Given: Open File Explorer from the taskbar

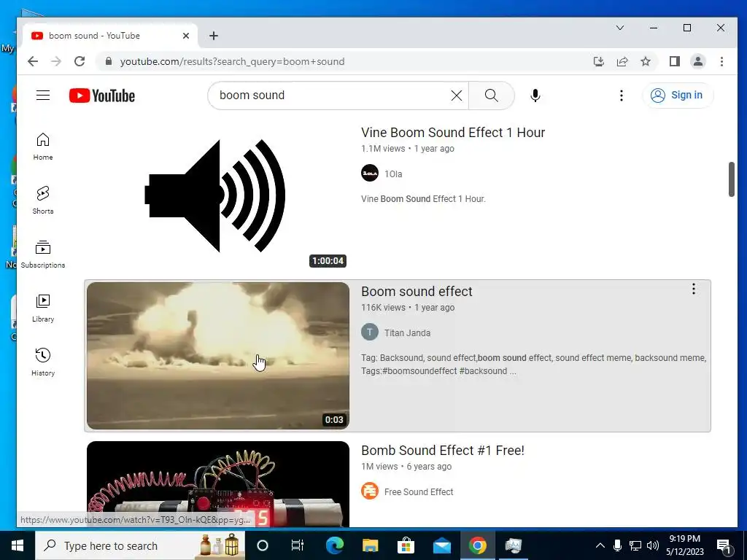Looking at the screenshot, I should click(370, 545).
